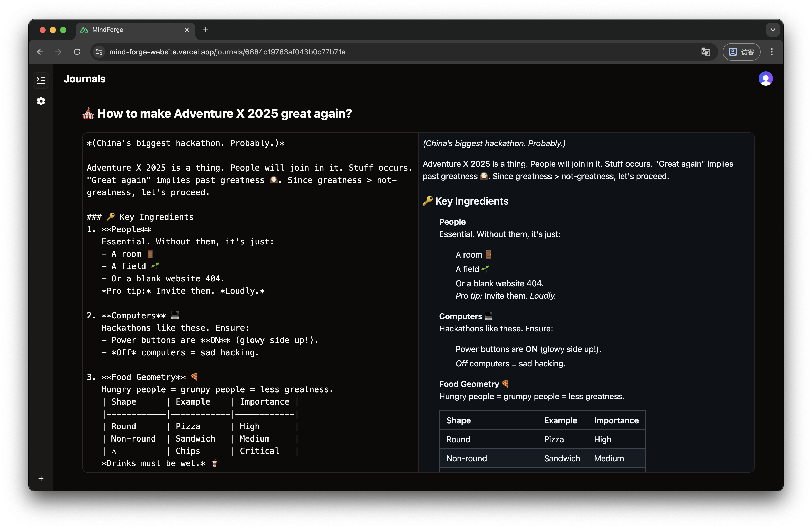
Task: Expand the sidebar panel toggle icon
Action: coord(41,81)
